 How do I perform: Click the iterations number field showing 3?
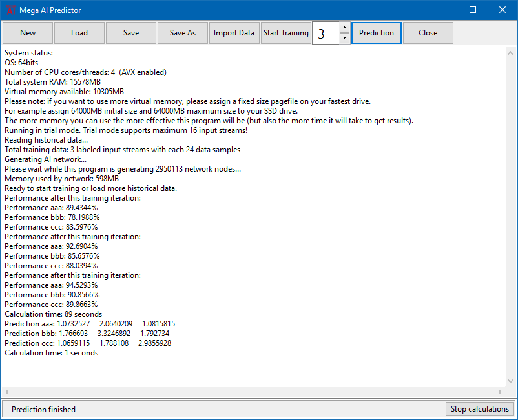[326, 33]
